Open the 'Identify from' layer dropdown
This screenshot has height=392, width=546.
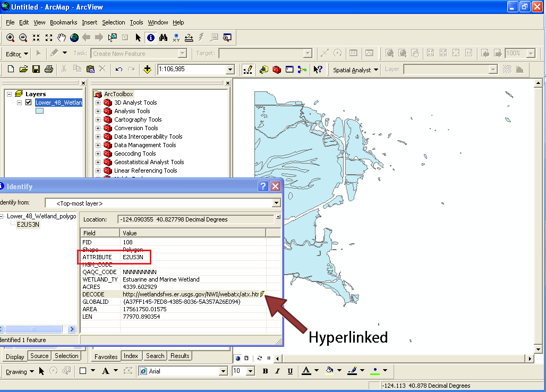coord(276,202)
